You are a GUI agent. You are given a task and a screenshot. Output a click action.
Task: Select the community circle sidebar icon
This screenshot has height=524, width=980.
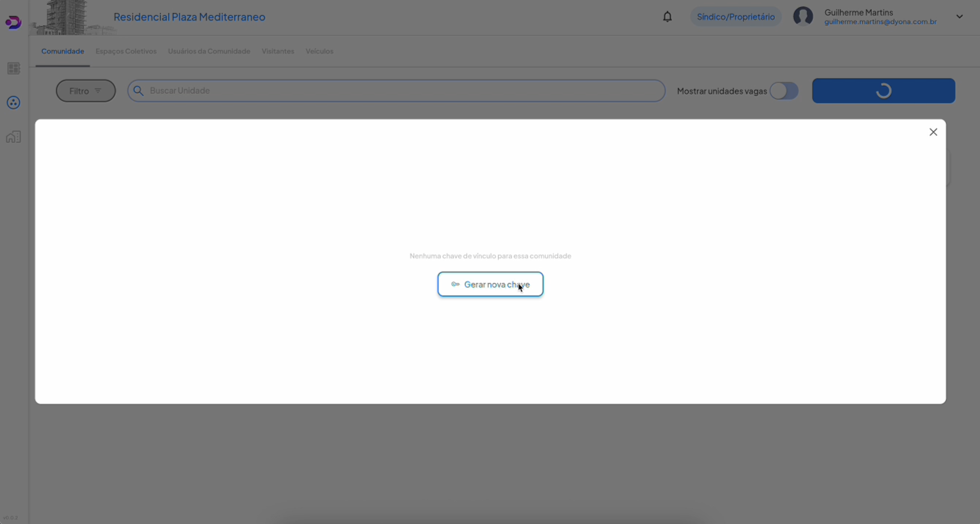click(14, 103)
